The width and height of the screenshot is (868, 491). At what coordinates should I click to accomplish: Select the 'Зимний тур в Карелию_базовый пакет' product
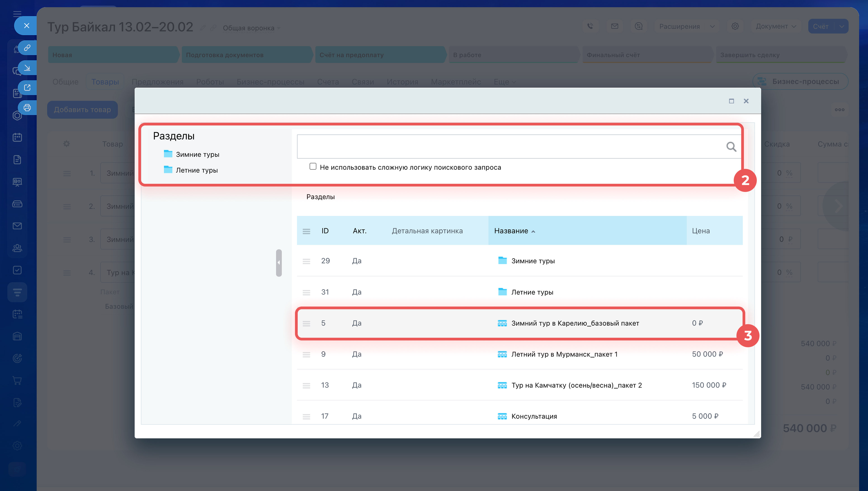(x=575, y=323)
